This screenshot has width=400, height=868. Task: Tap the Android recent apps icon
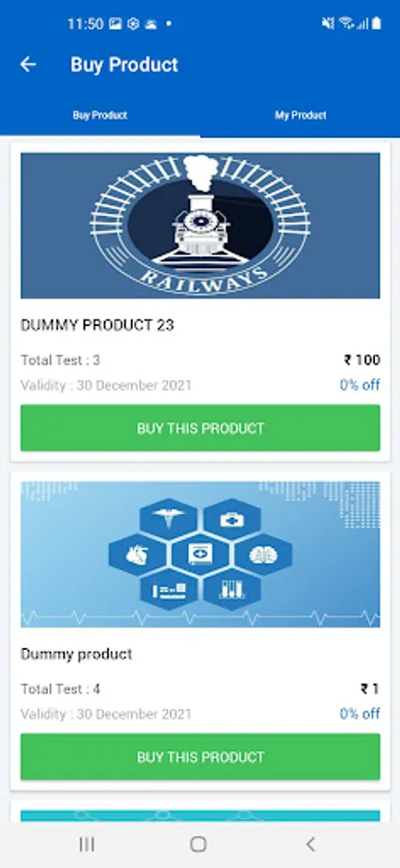pos(87,844)
